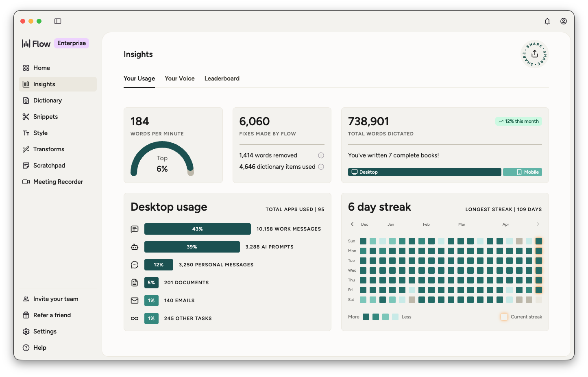
Task: Open Help from the sidebar
Action: pyautogui.click(x=58, y=348)
